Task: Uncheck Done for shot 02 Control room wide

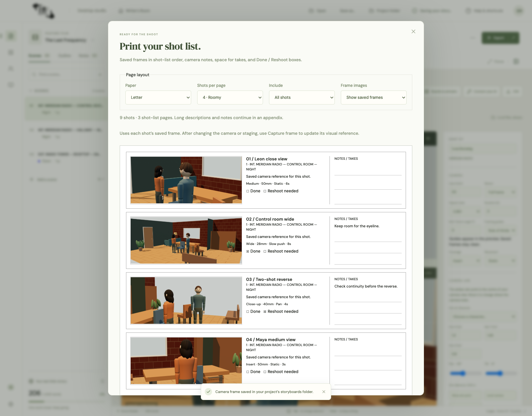Action: tap(248, 251)
